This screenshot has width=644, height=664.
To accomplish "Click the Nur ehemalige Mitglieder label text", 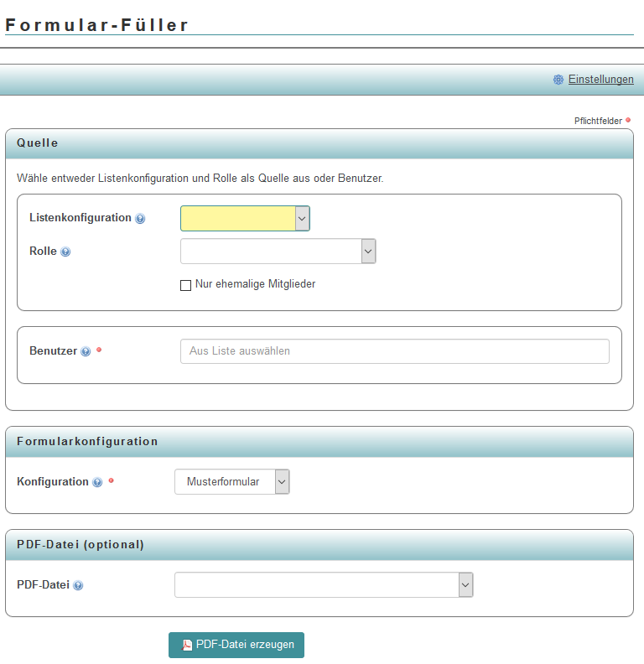I will coord(255,284).
